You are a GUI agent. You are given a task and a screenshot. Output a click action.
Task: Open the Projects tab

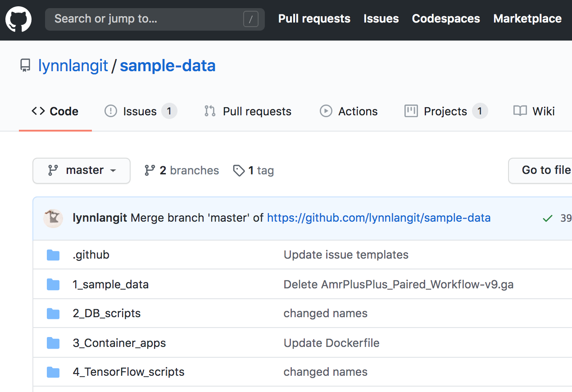point(445,111)
